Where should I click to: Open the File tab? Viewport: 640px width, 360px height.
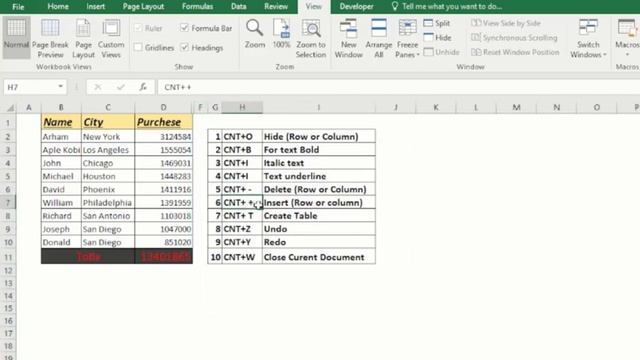click(18, 7)
